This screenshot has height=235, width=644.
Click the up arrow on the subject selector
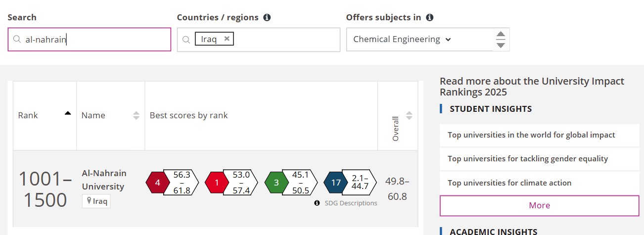tap(501, 34)
